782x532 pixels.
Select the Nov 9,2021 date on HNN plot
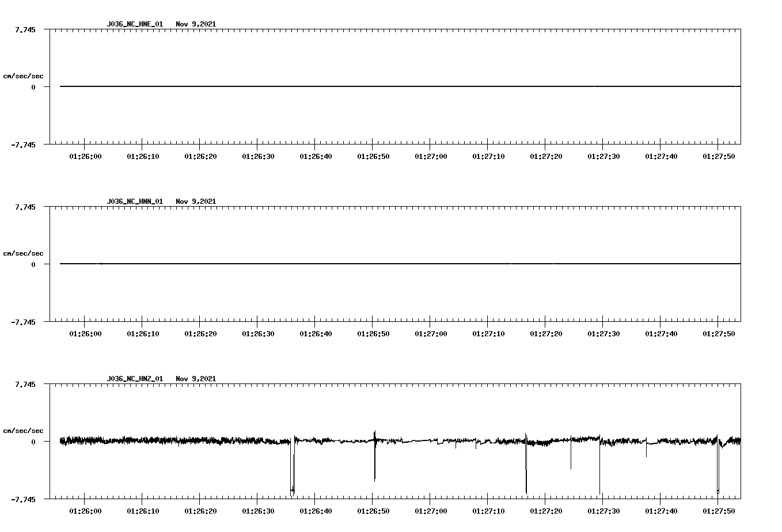196,202
